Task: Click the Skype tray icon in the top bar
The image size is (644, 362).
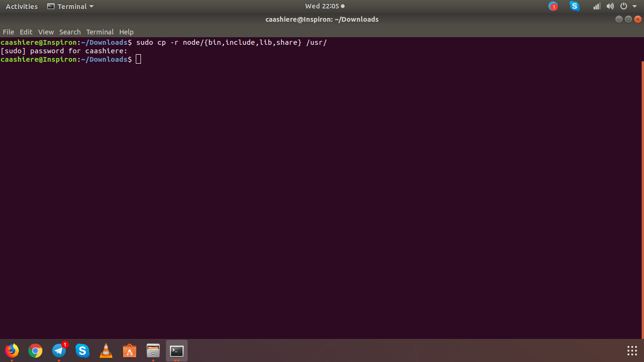Action: tap(574, 6)
